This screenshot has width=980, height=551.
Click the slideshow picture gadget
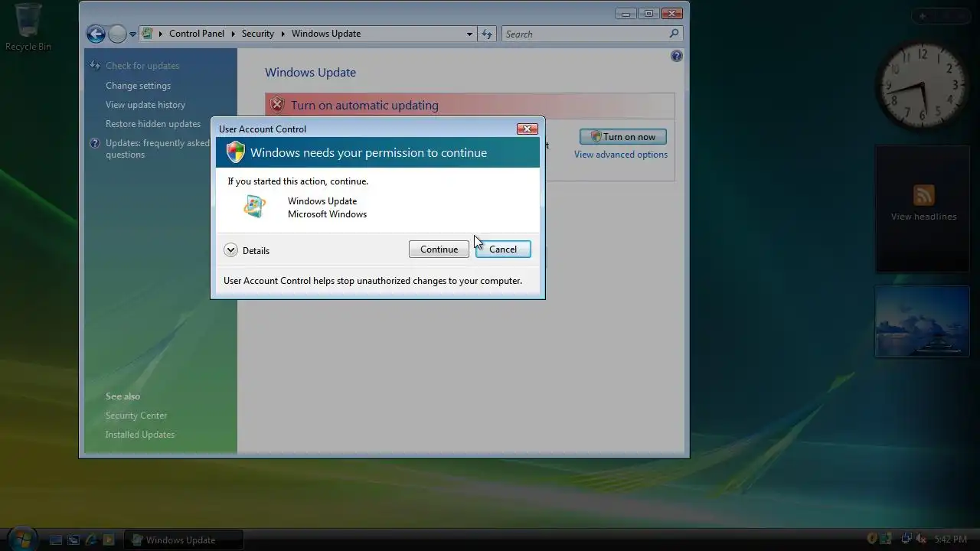pos(922,321)
